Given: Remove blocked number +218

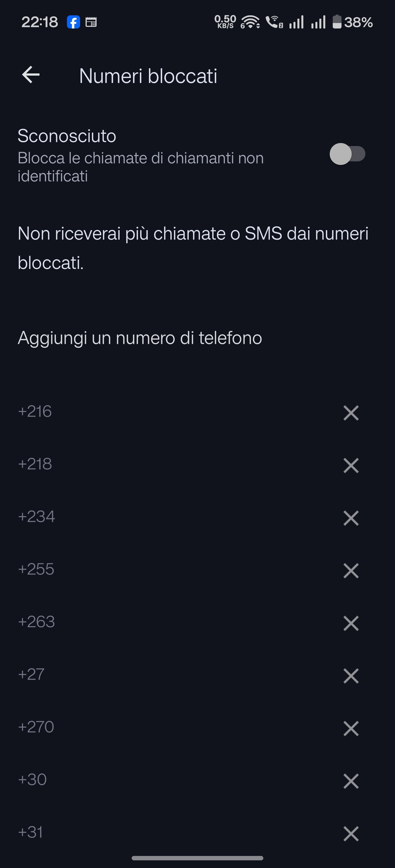Looking at the screenshot, I should pos(351,465).
